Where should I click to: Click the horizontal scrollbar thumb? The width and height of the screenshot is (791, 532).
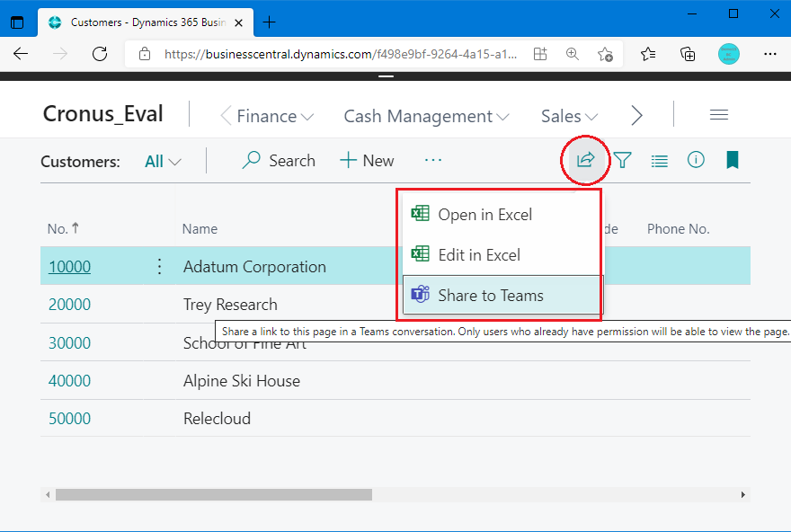(214, 494)
